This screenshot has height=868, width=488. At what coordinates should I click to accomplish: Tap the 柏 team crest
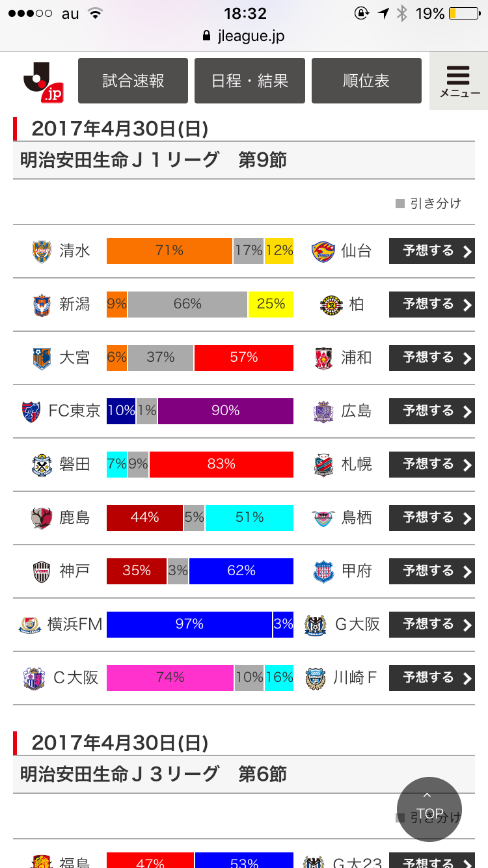(x=331, y=305)
